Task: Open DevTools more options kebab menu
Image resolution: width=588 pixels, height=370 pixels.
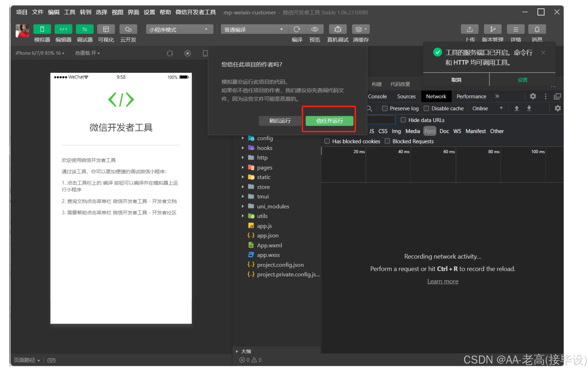Action: 546,96
